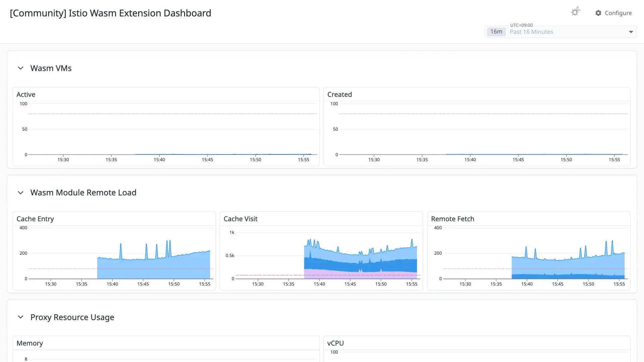Click 15:50 tick on Remote Fetch chart
644x362 pixels.
(x=588, y=284)
